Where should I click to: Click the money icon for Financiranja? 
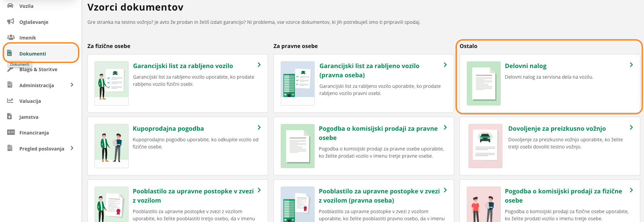point(11,132)
